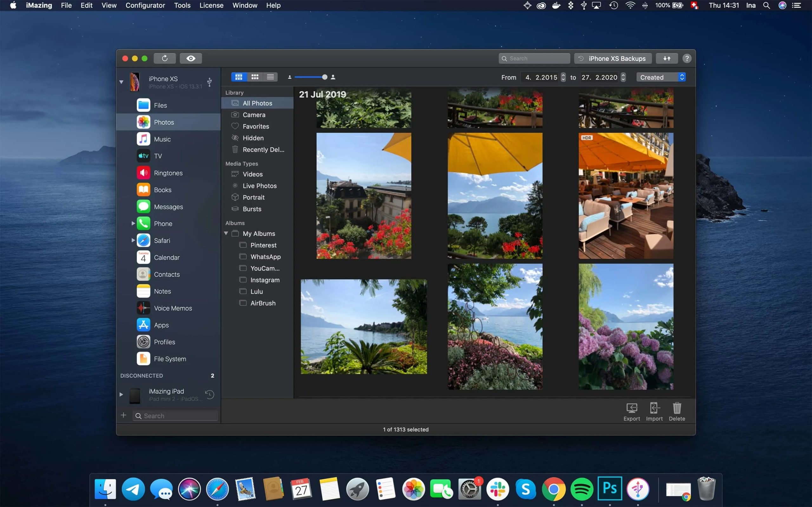Open the Window menu in menu bar

(244, 5)
